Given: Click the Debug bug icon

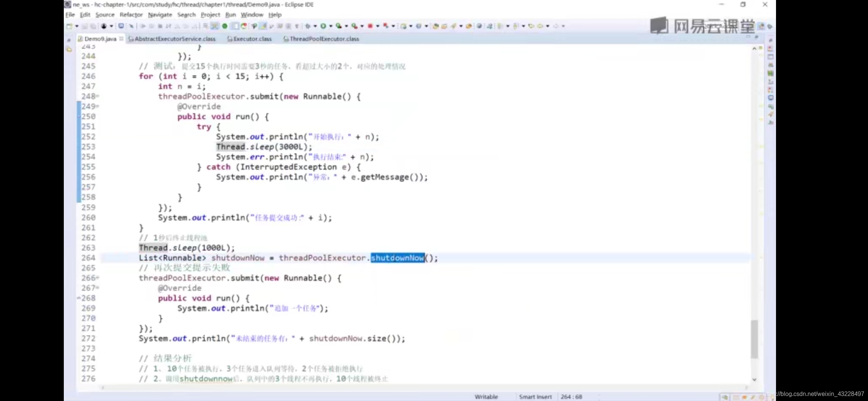Looking at the screenshot, I should pyautogui.click(x=307, y=26).
